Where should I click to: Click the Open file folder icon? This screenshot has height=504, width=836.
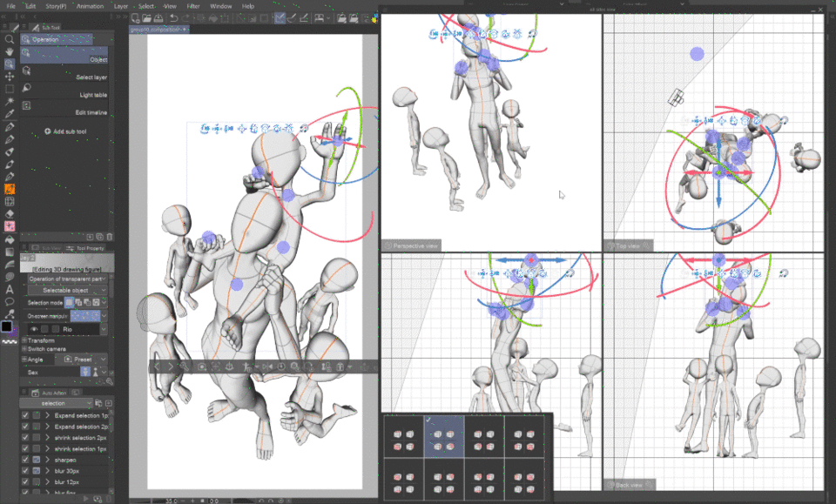[146, 18]
